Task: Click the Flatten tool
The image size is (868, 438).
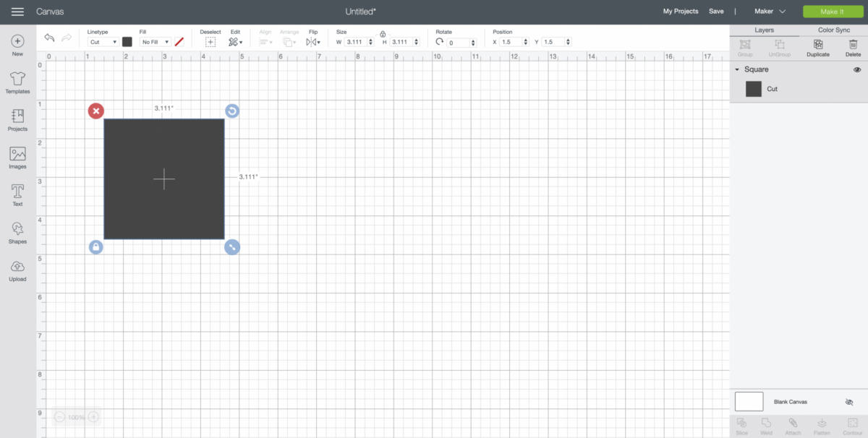Action: tap(822, 426)
